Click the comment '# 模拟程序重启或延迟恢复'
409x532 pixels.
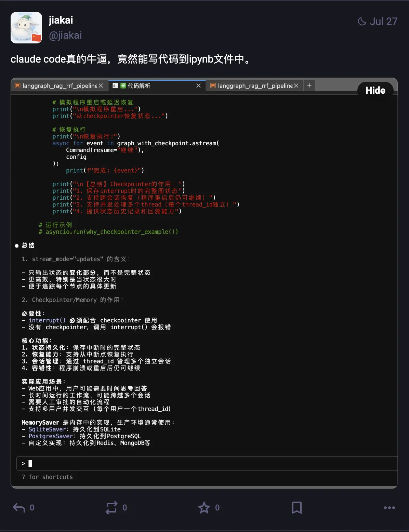(x=93, y=102)
